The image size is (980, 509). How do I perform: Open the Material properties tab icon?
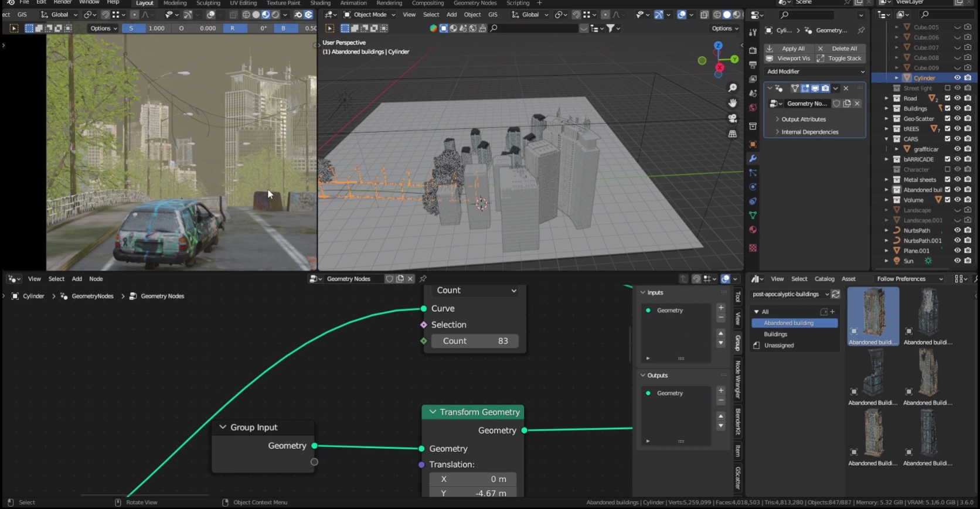(x=753, y=230)
